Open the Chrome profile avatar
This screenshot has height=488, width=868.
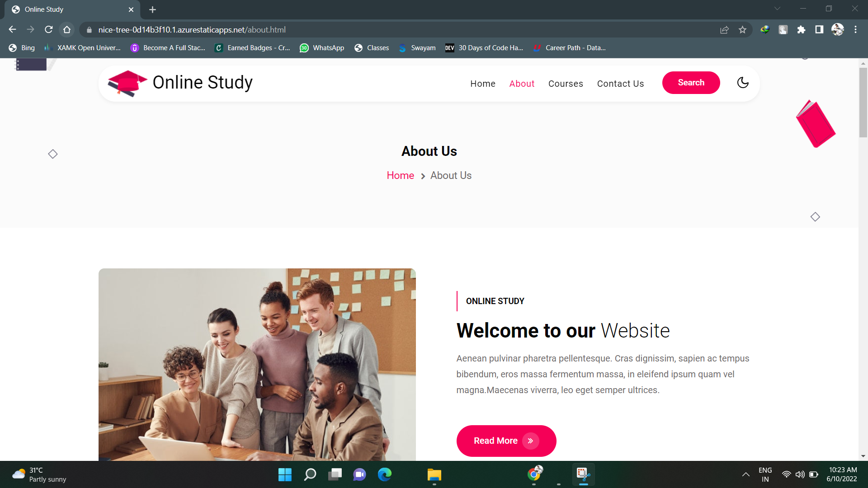(x=837, y=29)
